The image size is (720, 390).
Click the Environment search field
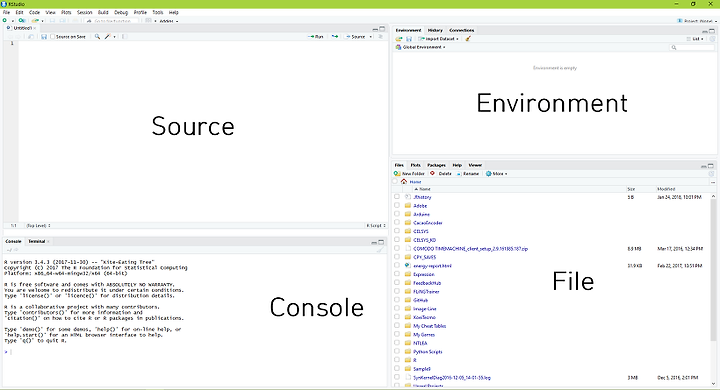(692, 47)
